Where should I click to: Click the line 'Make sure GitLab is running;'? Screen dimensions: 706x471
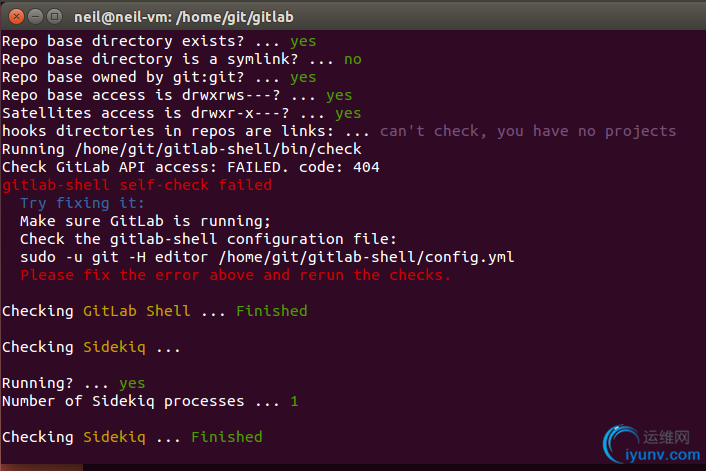tap(145, 222)
